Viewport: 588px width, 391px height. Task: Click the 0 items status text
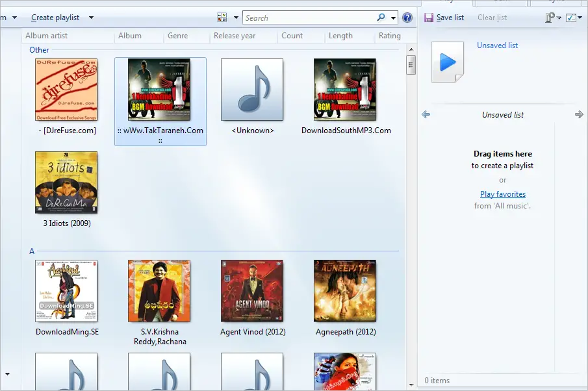tap(437, 381)
